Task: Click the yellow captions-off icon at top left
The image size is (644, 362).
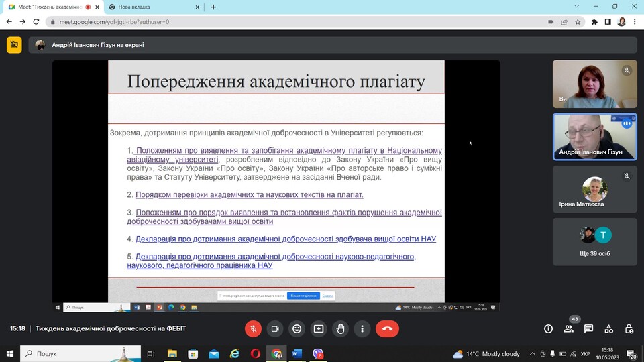Action: click(14, 45)
